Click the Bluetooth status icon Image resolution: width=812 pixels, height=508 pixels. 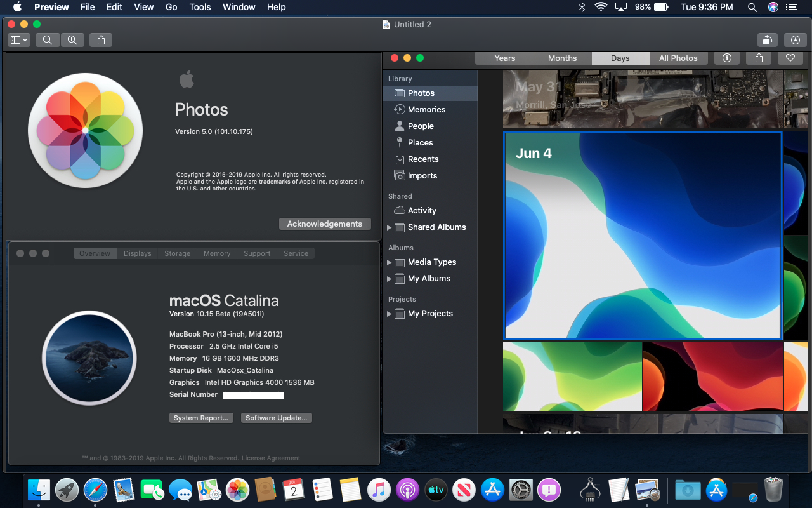point(582,7)
